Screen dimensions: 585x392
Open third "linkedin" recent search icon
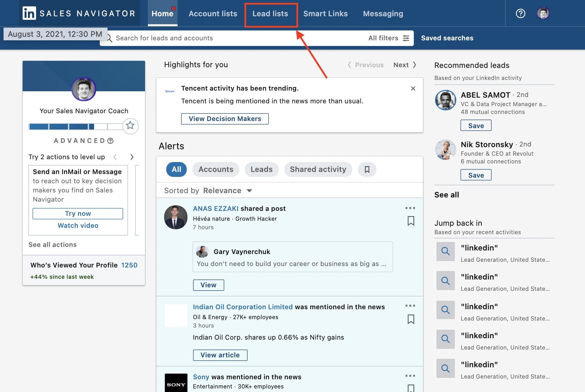click(446, 310)
